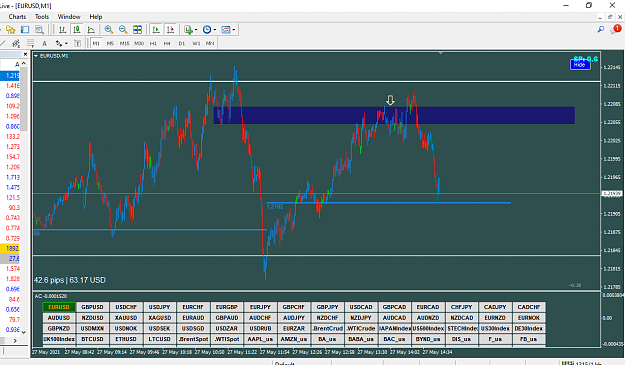Toggle chart shift
Image resolution: width=625 pixels, height=365 pixels.
pyautogui.click(x=170, y=29)
